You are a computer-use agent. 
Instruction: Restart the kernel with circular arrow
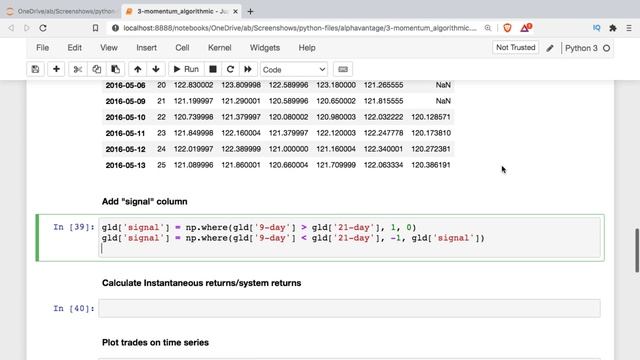coord(230,69)
